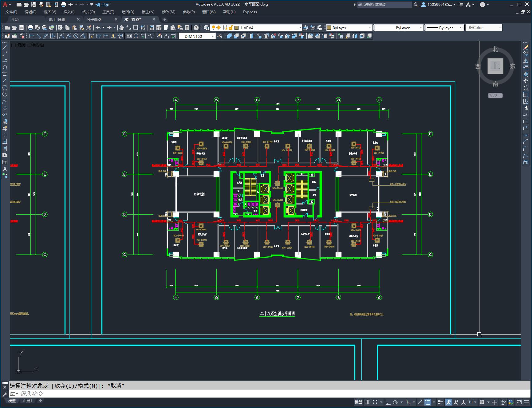The width and height of the screenshot is (532, 408).
Task: Select the Spline draw tool
Action: [x=5, y=101]
